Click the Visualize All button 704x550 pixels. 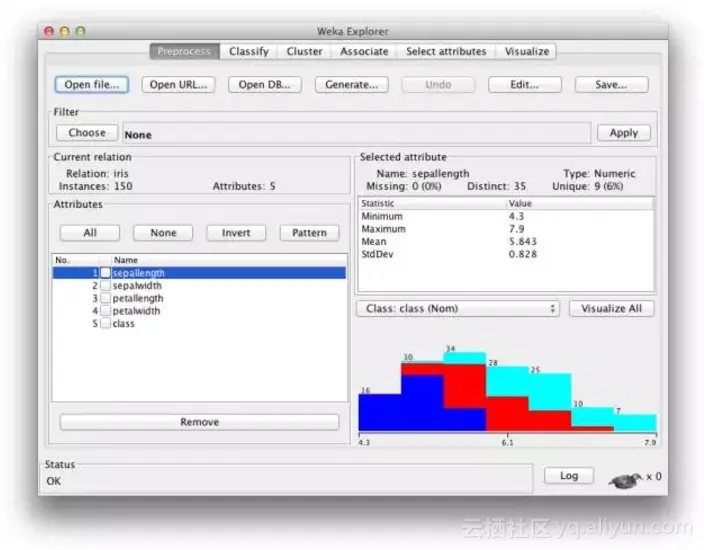(x=612, y=308)
